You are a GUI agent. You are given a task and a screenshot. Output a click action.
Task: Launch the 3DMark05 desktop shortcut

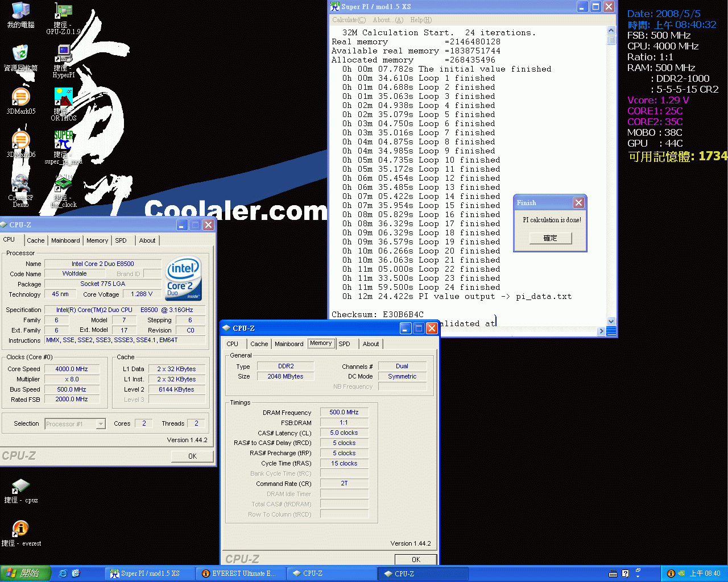coord(20,101)
